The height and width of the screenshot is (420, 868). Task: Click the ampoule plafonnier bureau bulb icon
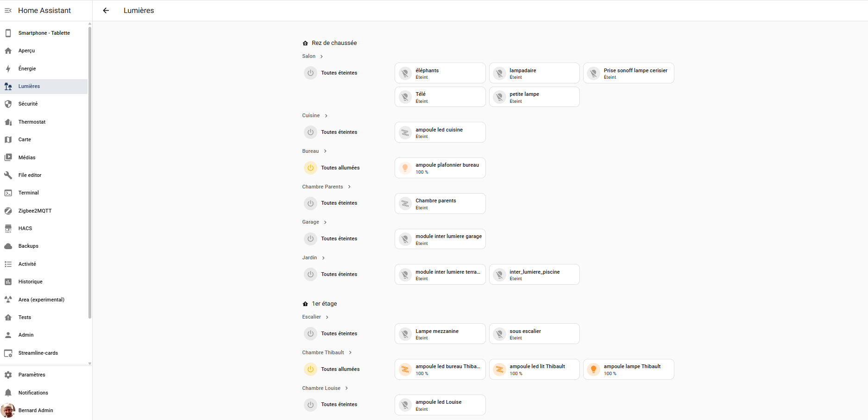click(405, 168)
